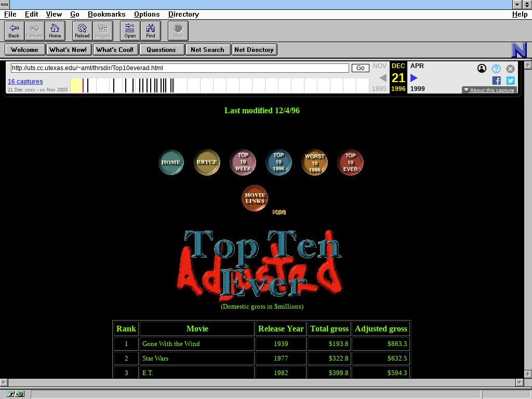This screenshot has width=532, height=399.
Task: Click the Reload page icon
Action: (82, 31)
